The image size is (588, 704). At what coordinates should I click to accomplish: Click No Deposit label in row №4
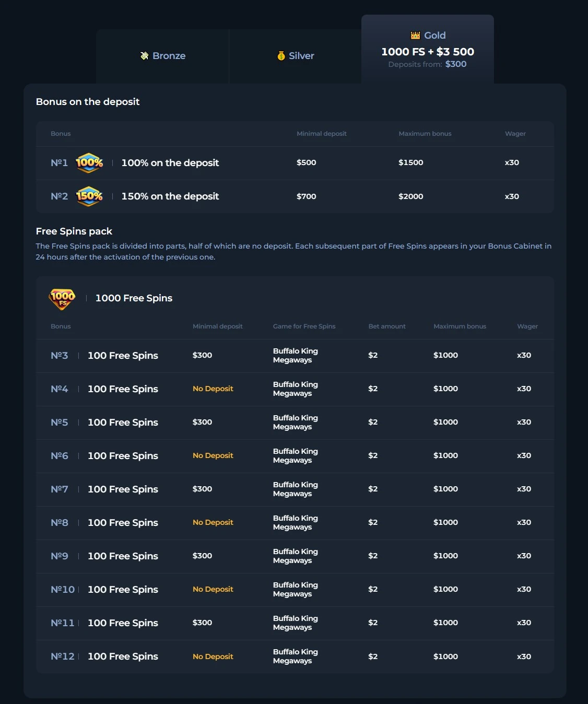[x=213, y=389]
